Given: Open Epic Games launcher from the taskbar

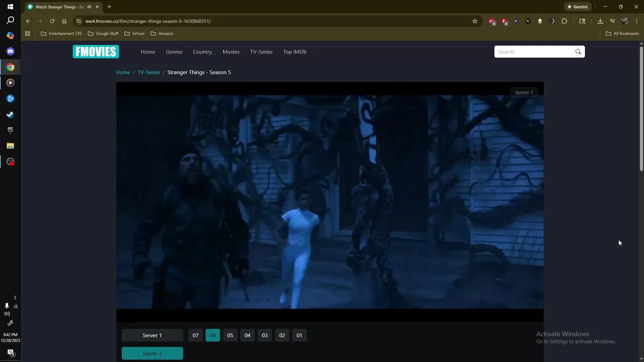Looking at the screenshot, I should tap(10, 130).
